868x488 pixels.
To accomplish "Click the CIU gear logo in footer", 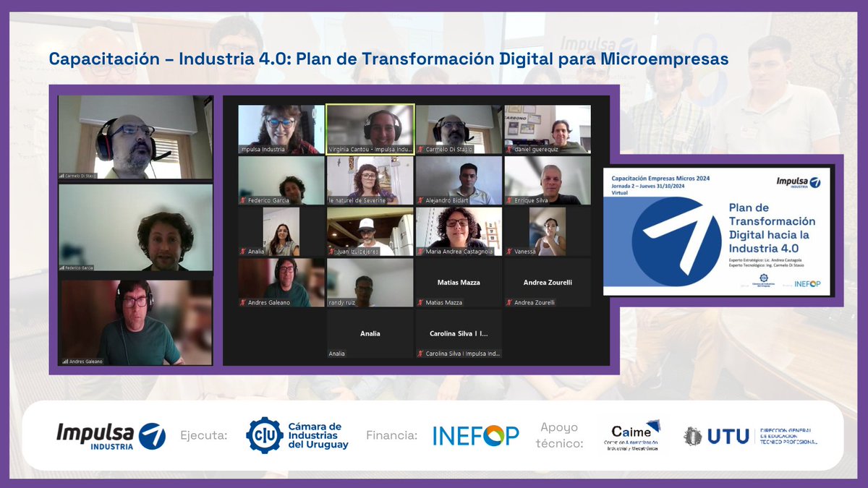I will coord(264,435).
